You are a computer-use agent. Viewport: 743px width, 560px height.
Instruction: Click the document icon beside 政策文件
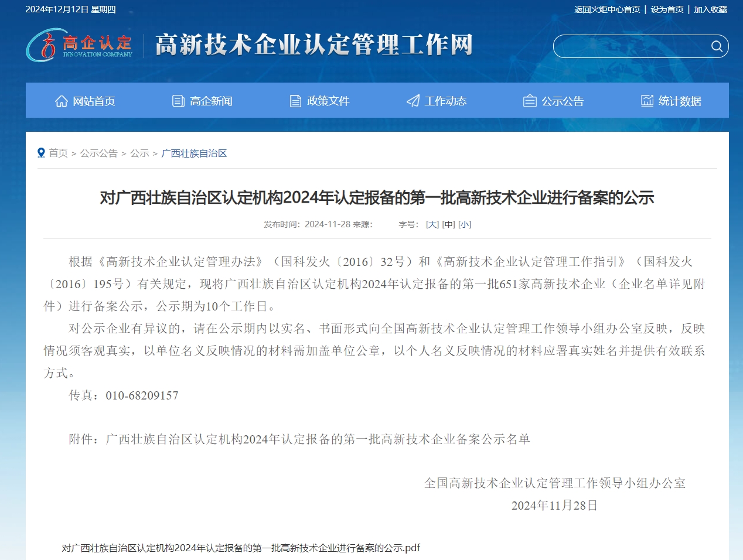tap(295, 101)
